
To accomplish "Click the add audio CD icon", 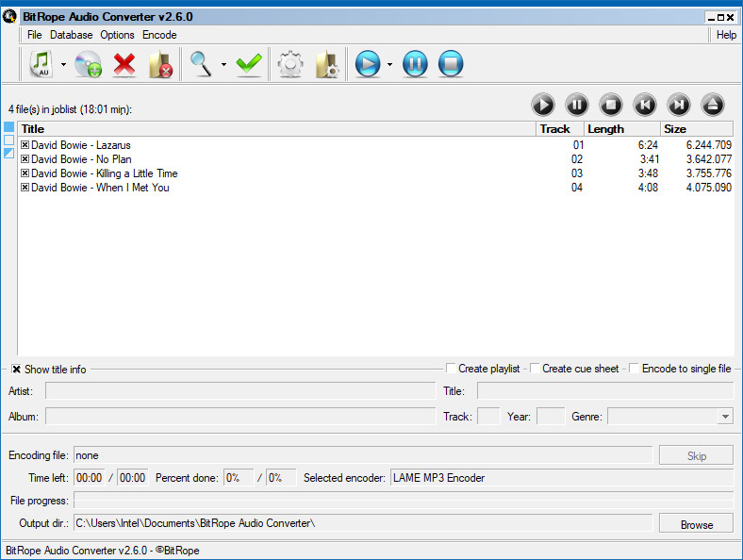I will tap(88, 64).
